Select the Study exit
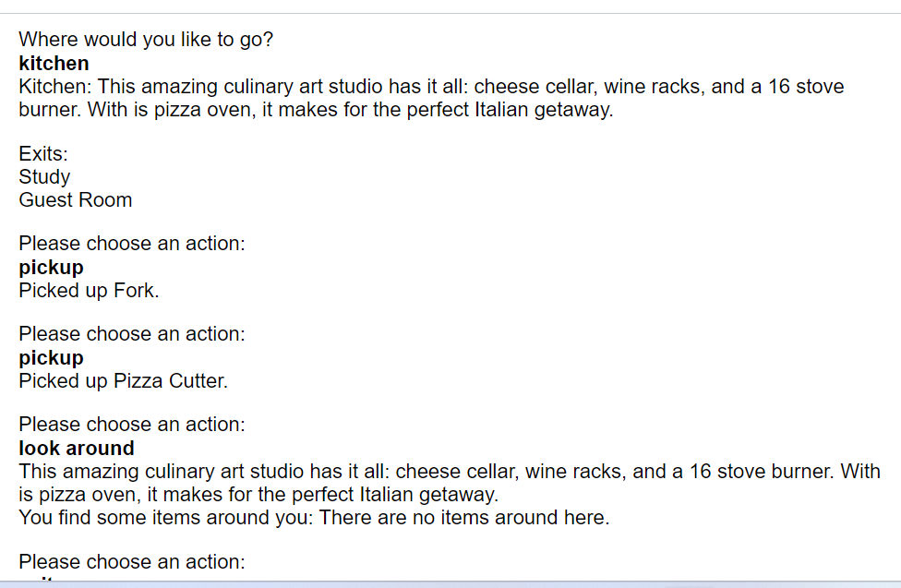901x588 pixels. click(x=44, y=176)
